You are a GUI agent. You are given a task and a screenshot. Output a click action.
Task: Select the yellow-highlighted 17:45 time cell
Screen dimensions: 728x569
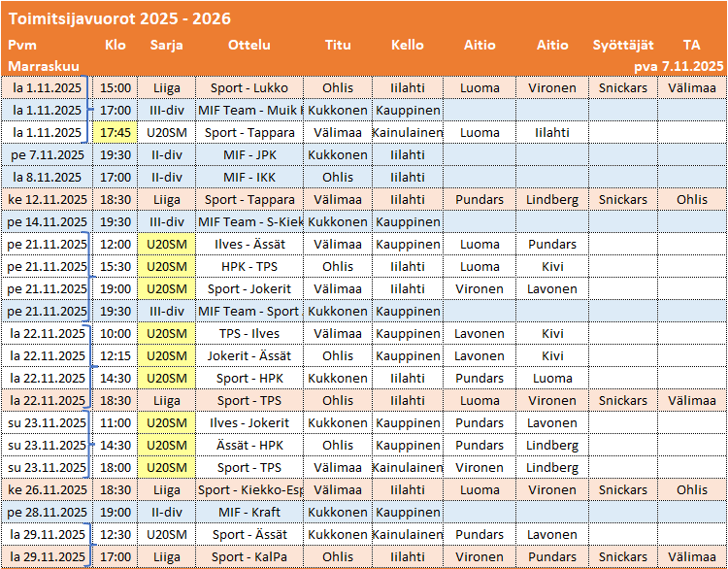[x=116, y=133]
